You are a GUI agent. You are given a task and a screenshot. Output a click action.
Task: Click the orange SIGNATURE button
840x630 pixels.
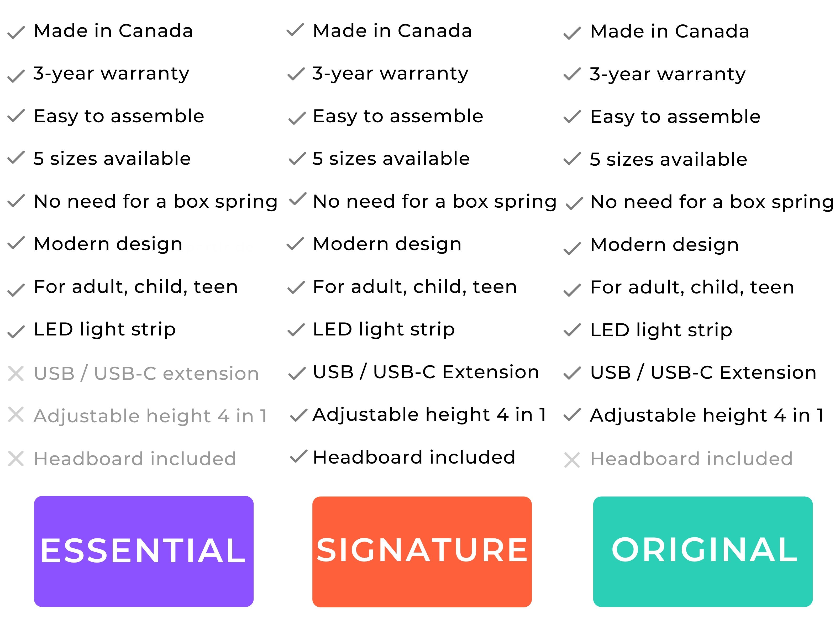422,552
